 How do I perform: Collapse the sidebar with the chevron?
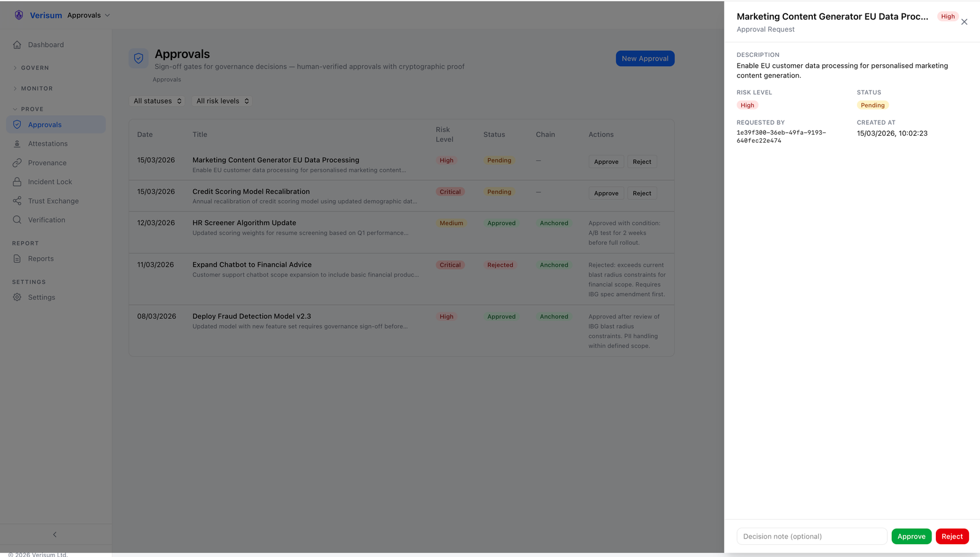coord(55,534)
